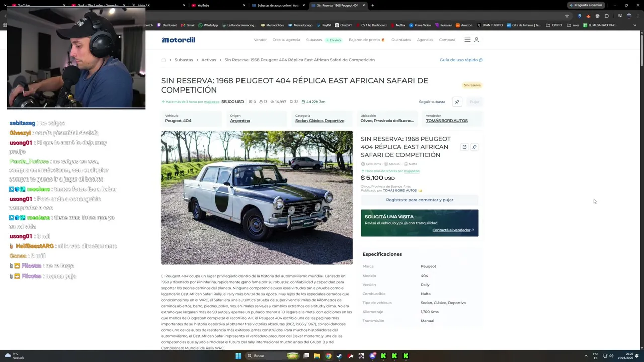
Task: Click the Sin reserva badge
Action: [472, 85]
